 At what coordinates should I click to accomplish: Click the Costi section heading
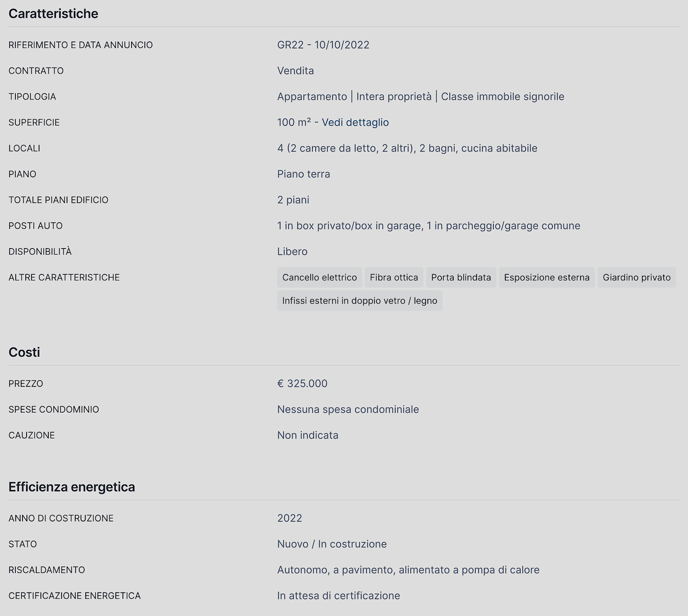[24, 352]
